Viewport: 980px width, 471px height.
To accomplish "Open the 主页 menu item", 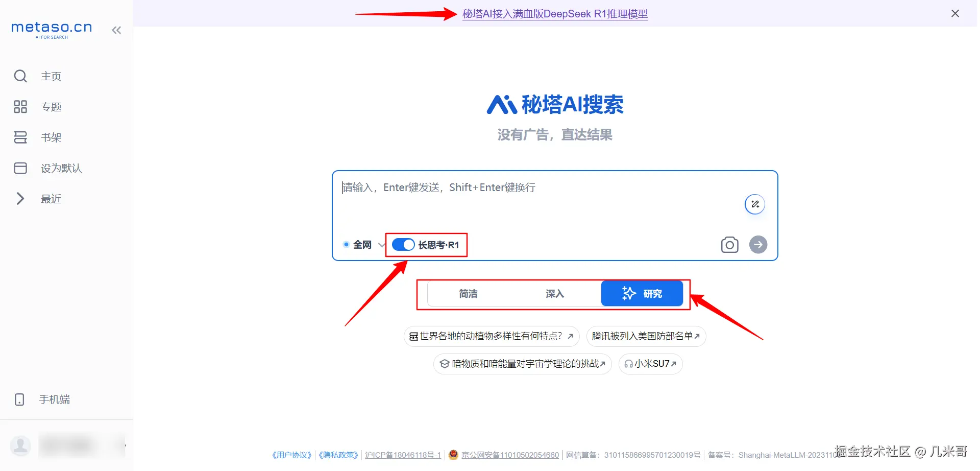I will (x=51, y=76).
